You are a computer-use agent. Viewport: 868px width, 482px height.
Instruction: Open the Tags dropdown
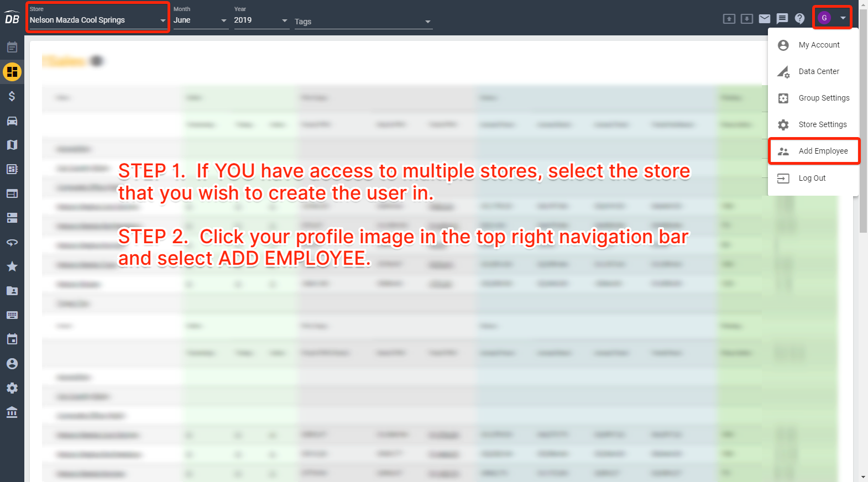click(363, 22)
